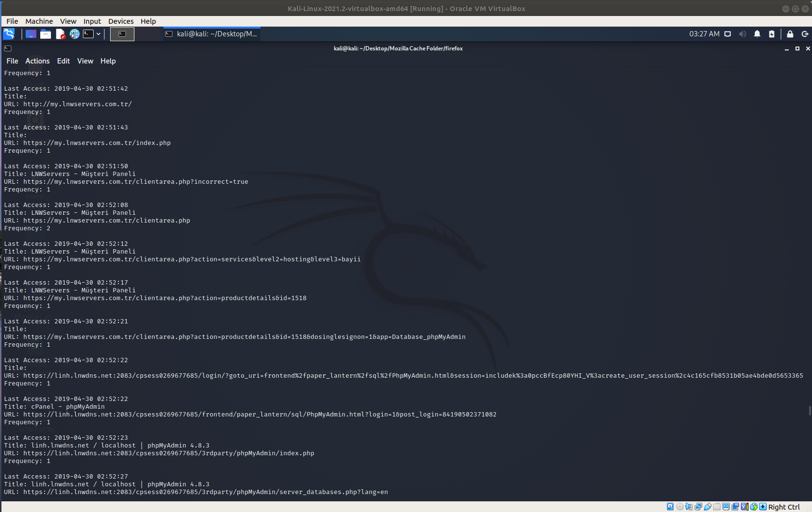Open VirtualBox Machine menu
This screenshot has height=512, width=812.
(39, 21)
